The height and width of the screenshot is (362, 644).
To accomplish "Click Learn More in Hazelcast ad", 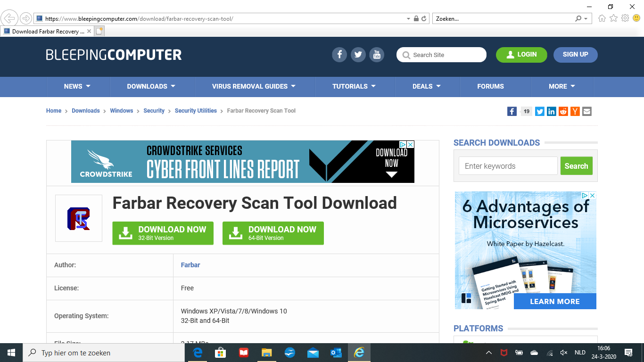I will (555, 301).
